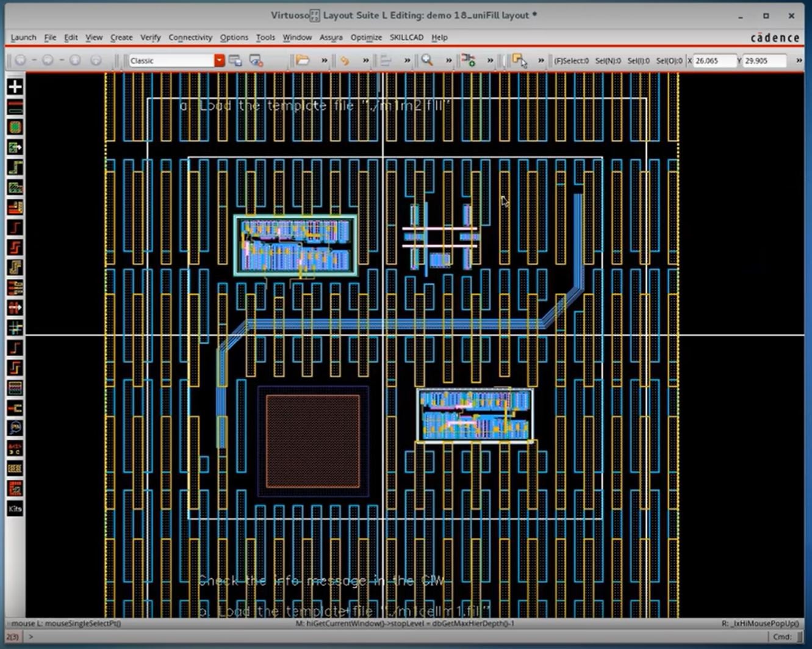Expand chevron next to the connectivity icon

[x=490, y=60]
